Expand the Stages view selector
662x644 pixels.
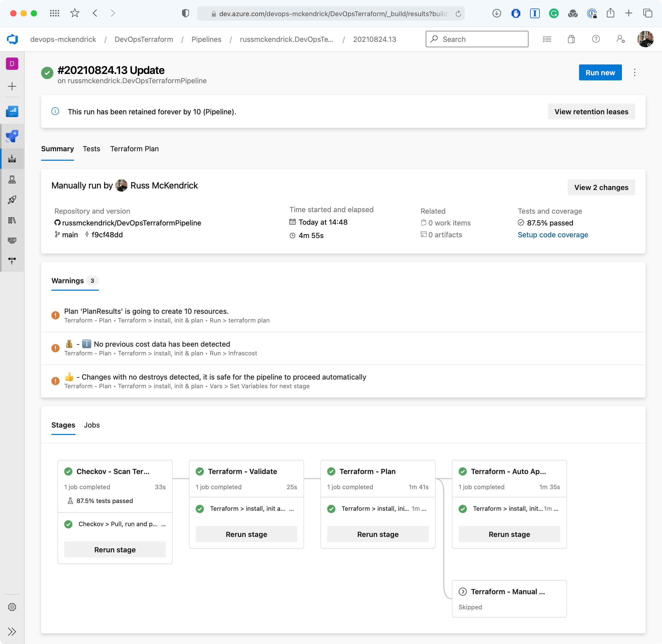pyautogui.click(x=63, y=424)
